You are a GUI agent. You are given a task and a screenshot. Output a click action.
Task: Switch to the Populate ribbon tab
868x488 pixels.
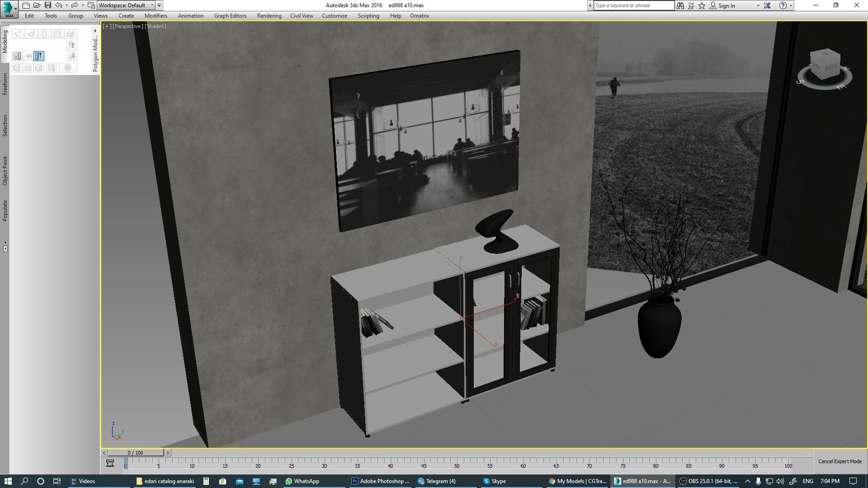(5, 211)
